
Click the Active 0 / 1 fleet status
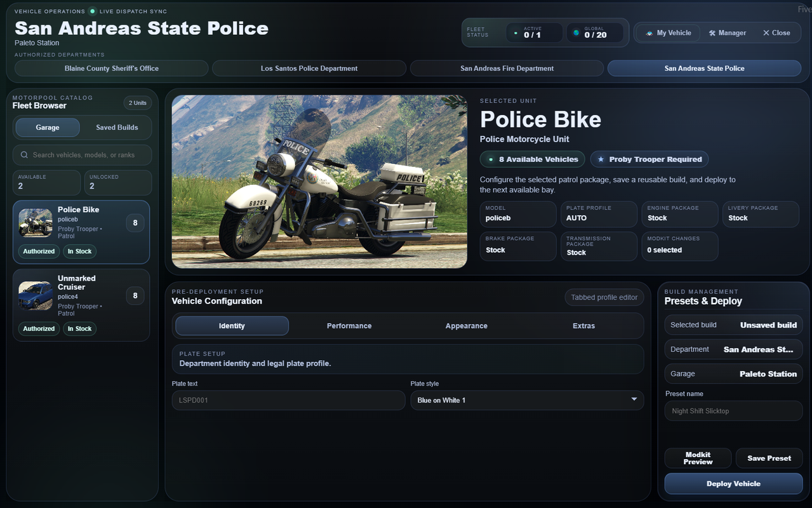tap(534, 33)
